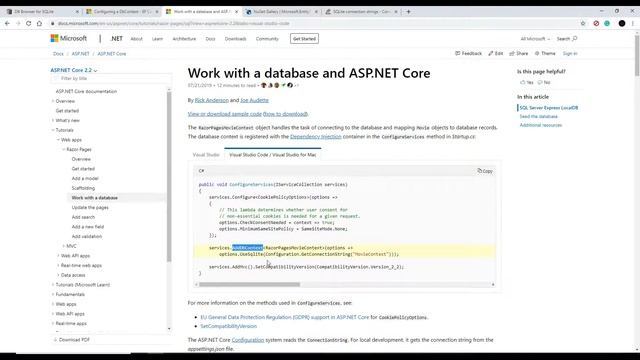Viewport: 640px width, 360px height.
Task: Open the green circular extension icon
Action: click(x=607, y=24)
